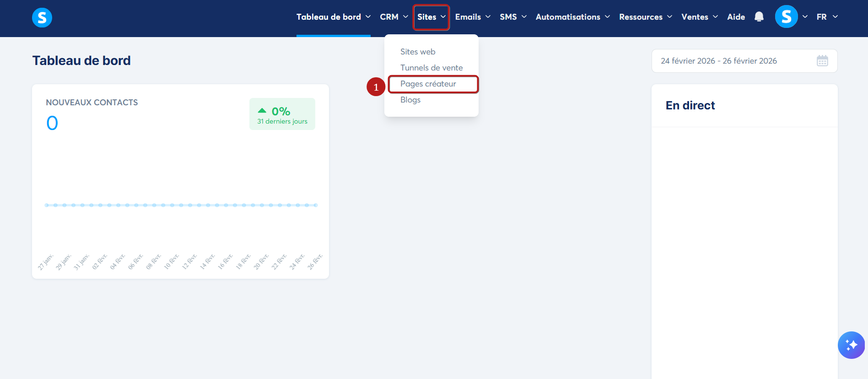This screenshot has height=379, width=868.
Task: Expand the CRM dropdown chevron
Action: point(405,16)
